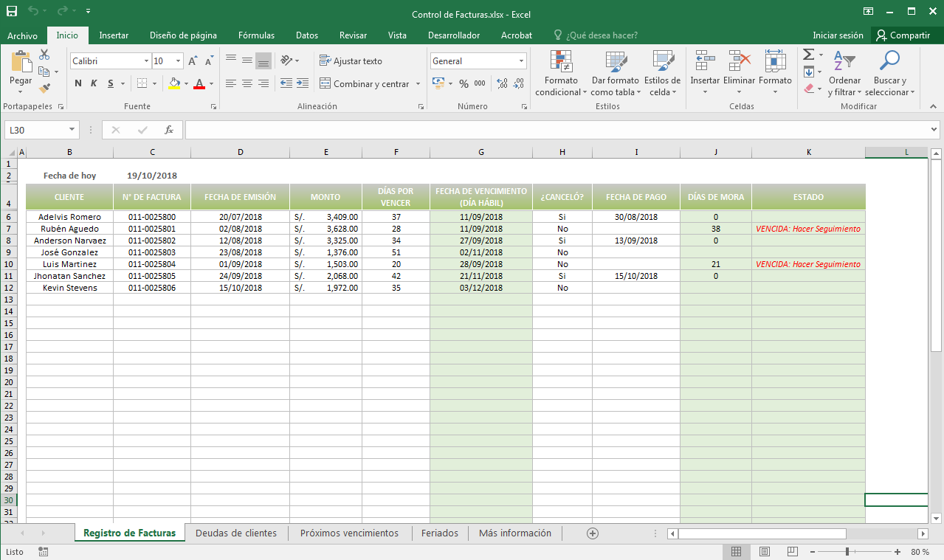The height and width of the screenshot is (560, 944).
Task: Open the Próximos vencimientos sheet tab
Action: point(349,533)
